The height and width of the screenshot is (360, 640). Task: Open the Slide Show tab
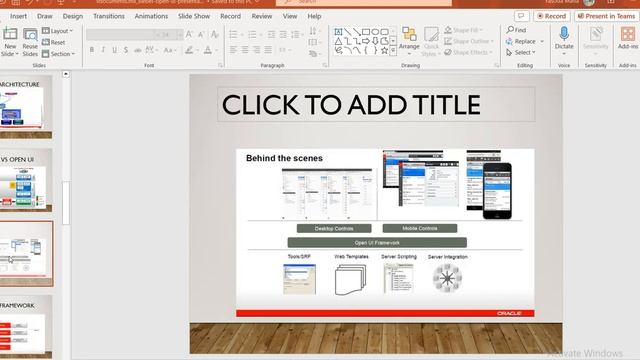194,16
